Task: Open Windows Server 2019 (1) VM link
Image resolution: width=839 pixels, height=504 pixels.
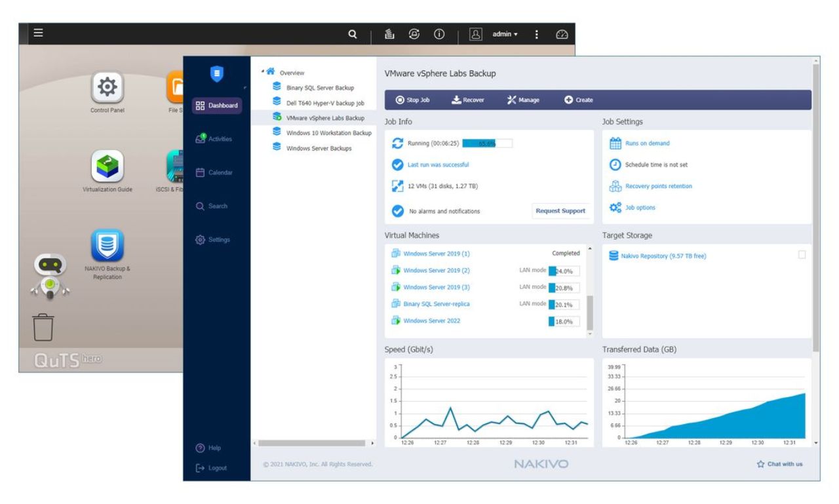Action: (436, 254)
